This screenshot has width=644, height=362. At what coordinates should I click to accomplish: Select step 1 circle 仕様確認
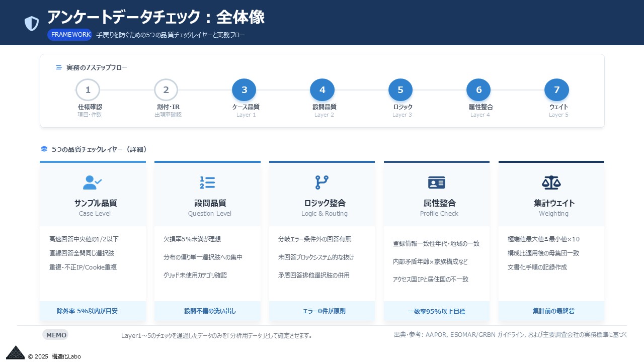[88, 90]
